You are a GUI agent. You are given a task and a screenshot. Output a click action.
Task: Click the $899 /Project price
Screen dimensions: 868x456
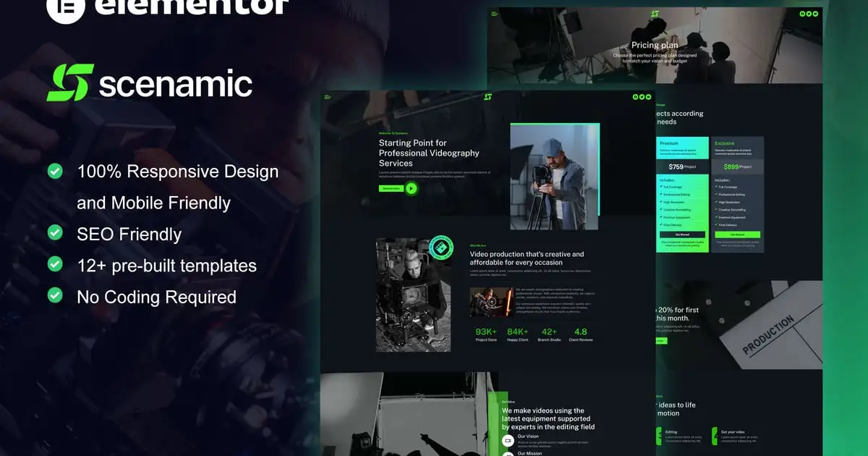pyautogui.click(x=737, y=166)
